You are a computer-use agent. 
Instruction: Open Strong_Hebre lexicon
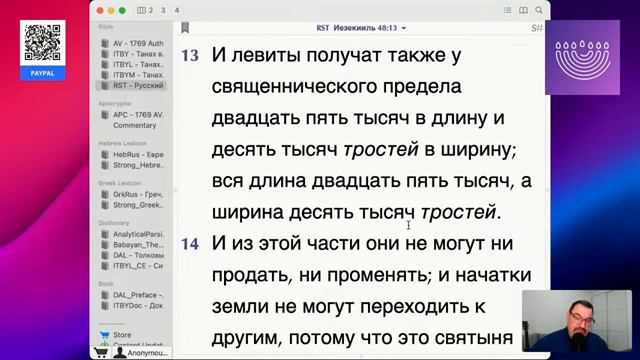coord(133,165)
